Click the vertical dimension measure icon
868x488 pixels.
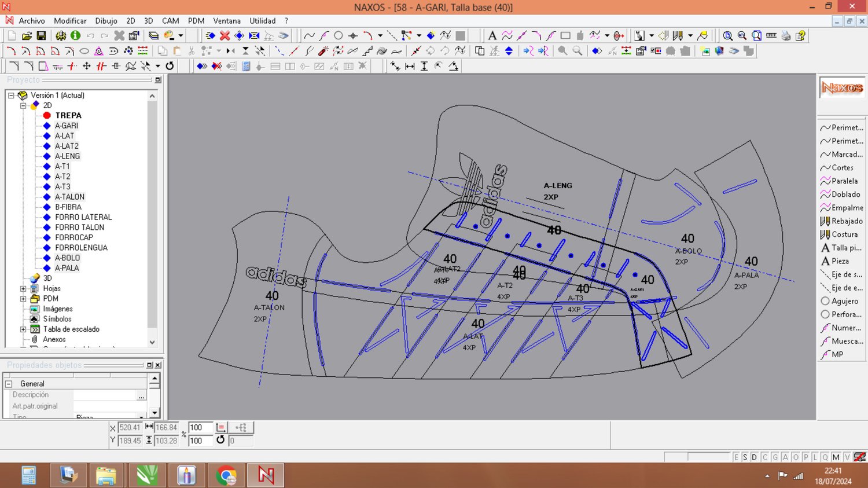424,66
